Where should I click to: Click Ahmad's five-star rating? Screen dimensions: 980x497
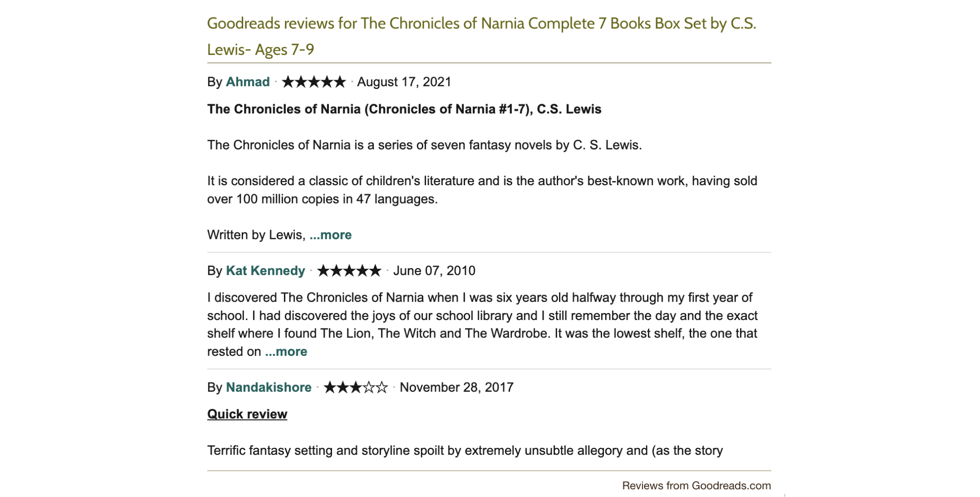(x=314, y=82)
